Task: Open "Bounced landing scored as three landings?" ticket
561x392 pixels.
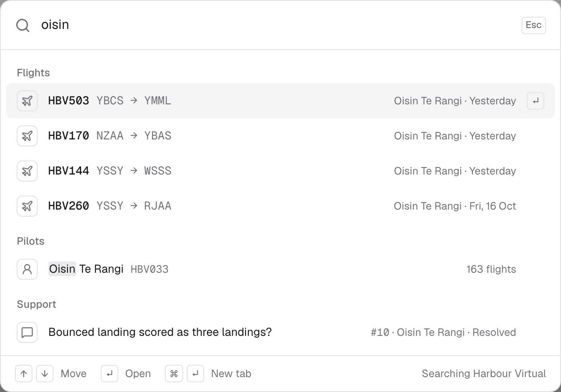Action: tap(280, 332)
